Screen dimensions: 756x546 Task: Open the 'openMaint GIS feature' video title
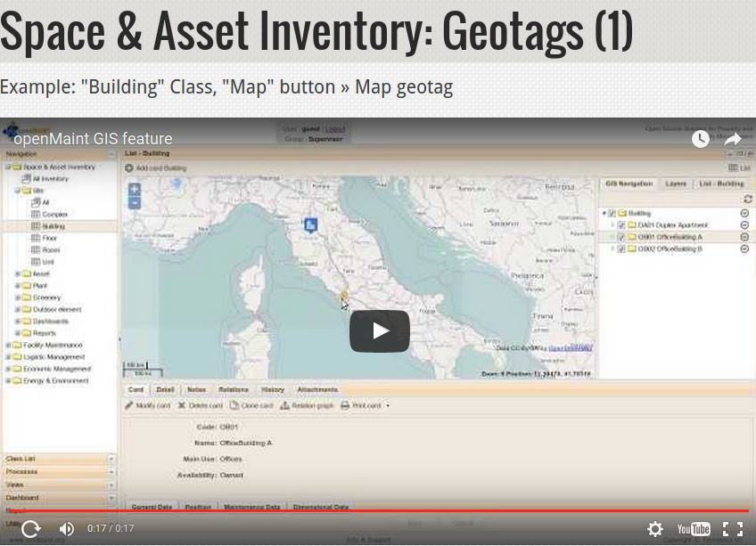pos(93,139)
